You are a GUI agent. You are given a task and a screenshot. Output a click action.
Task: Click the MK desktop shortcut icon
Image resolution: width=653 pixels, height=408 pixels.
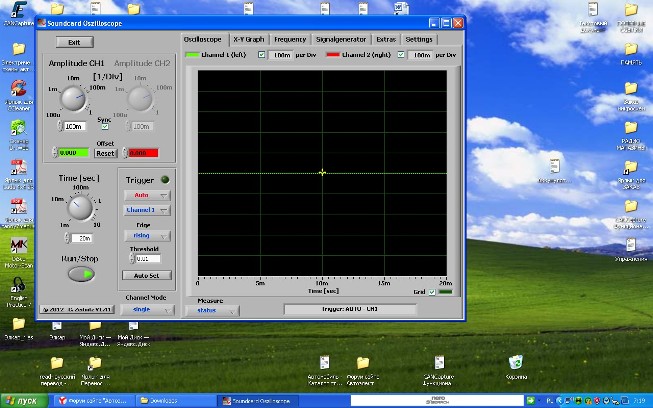(x=18, y=245)
